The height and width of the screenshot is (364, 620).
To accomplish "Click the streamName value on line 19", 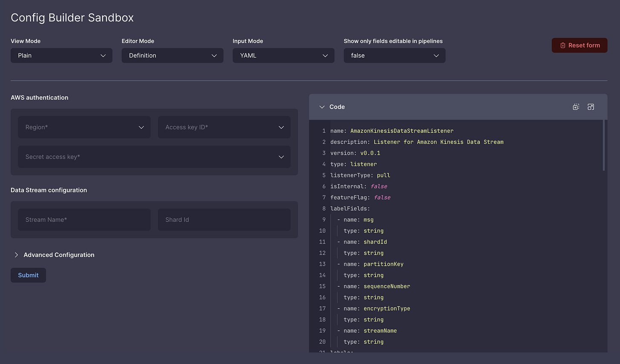I will coord(380,330).
